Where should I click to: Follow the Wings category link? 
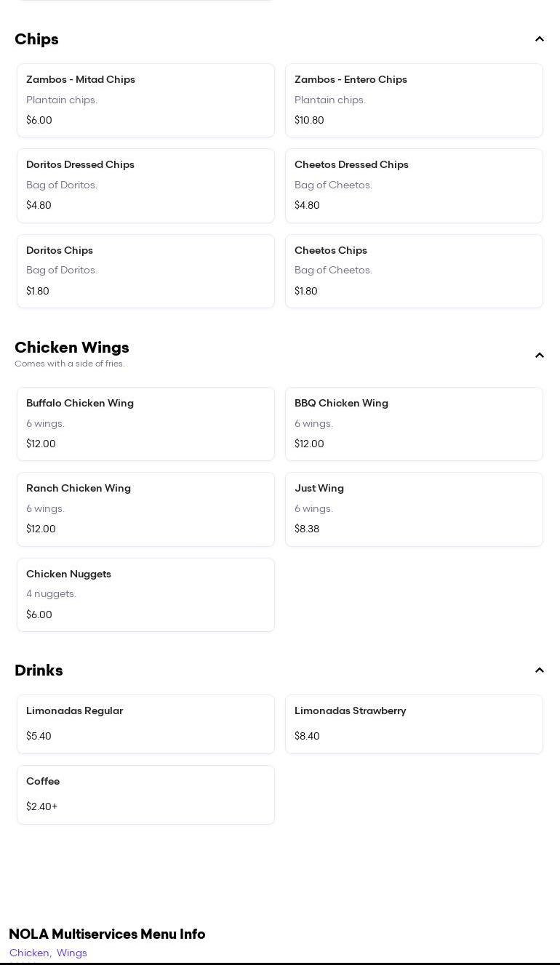(x=72, y=953)
